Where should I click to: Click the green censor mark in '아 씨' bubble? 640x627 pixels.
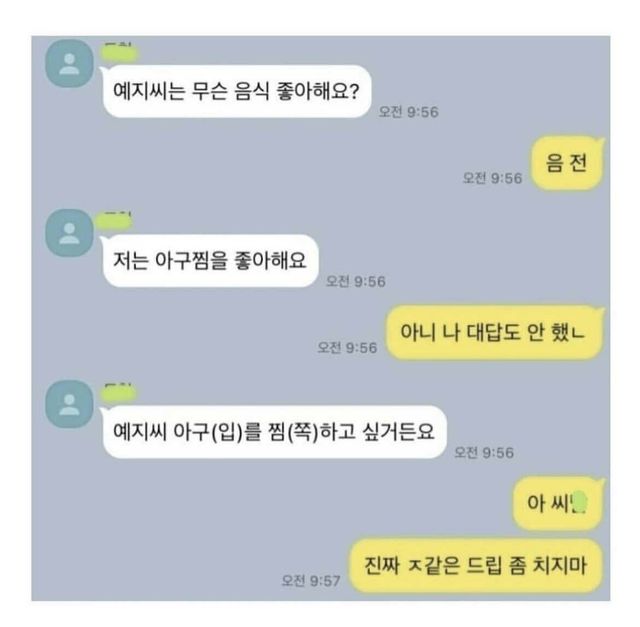coord(580,502)
